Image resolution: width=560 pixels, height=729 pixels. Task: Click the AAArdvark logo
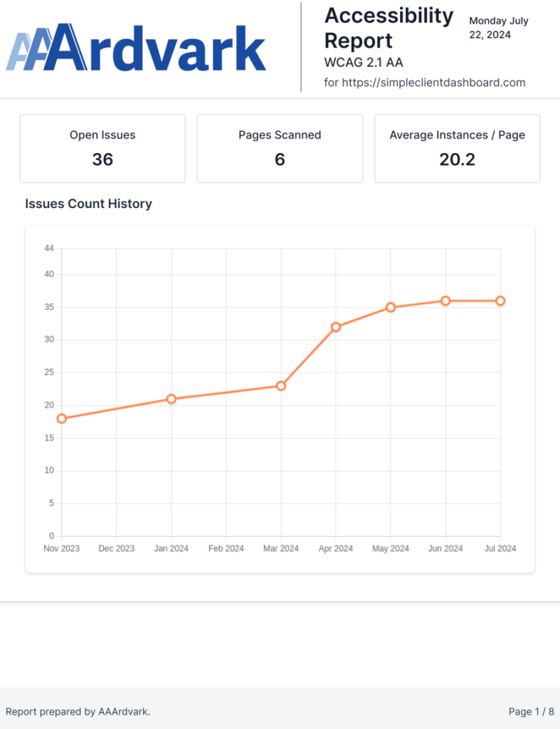coord(136,48)
